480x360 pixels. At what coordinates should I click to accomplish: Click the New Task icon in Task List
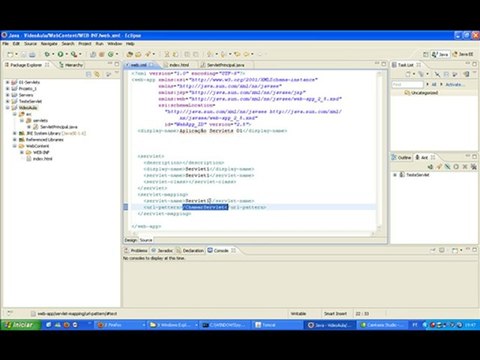(408, 74)
